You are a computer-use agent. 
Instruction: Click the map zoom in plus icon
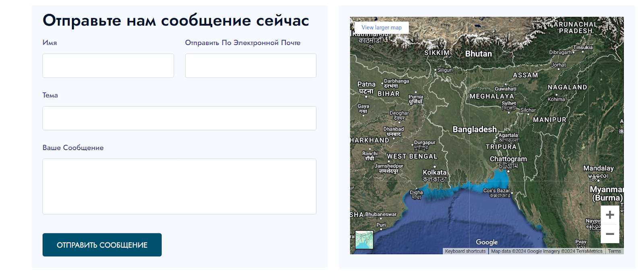[610, 215]
